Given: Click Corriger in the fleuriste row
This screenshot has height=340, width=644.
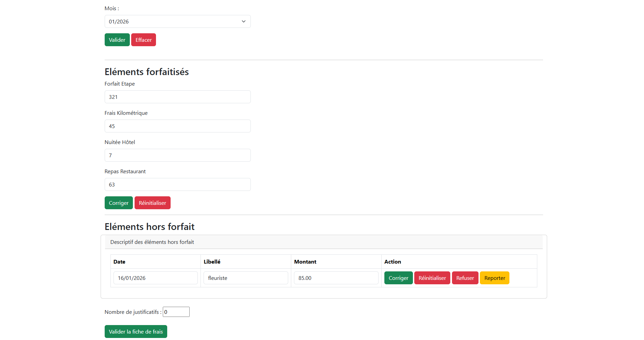Looking at the screenshot, I should pyautogui.click(x=398, y=278).
